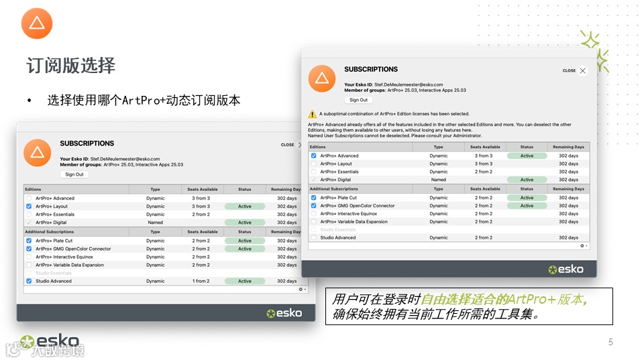Uncheck ArtPro+ Plate Cut in right window
Image resolution: width=644 pixels, height=362 pixels.
coord(314,198)
